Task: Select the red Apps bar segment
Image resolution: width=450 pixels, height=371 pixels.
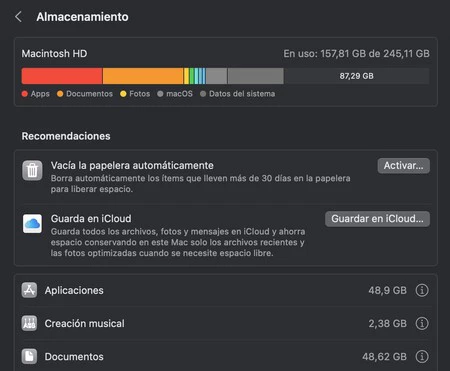Action: (62, 76)
